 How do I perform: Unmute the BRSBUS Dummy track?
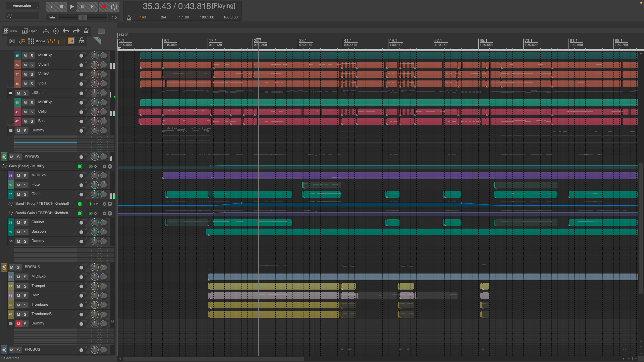click(18, 323)
